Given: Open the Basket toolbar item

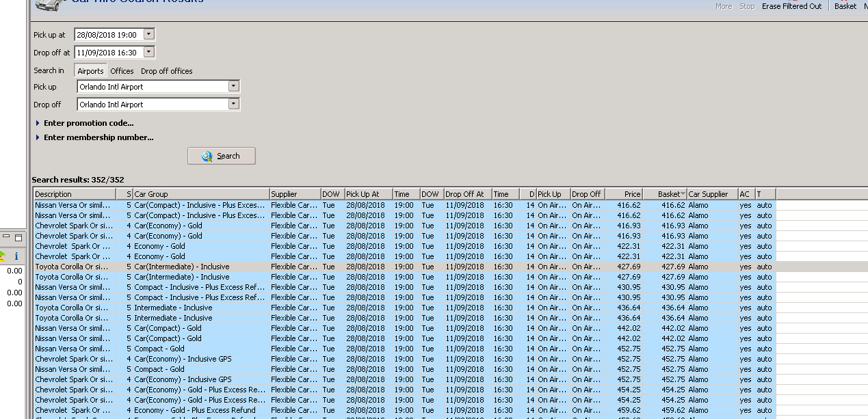Looking at the screenshot, I should click(x=845, y=6).
